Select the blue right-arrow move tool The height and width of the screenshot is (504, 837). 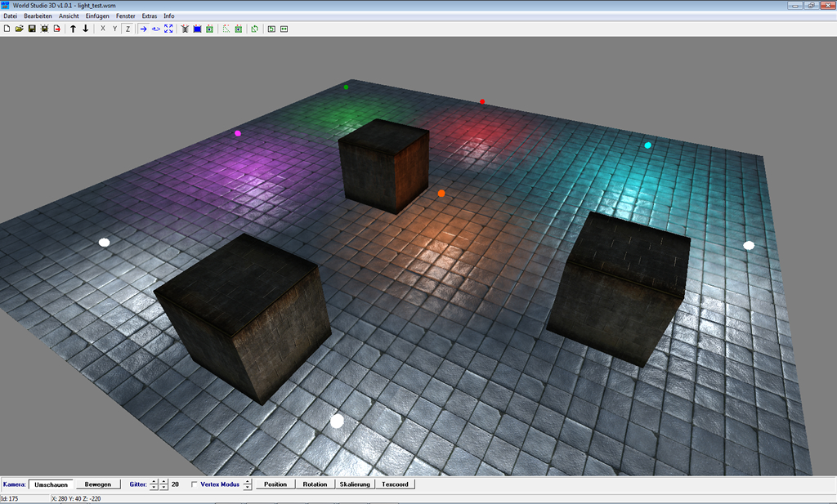point(143,29)
